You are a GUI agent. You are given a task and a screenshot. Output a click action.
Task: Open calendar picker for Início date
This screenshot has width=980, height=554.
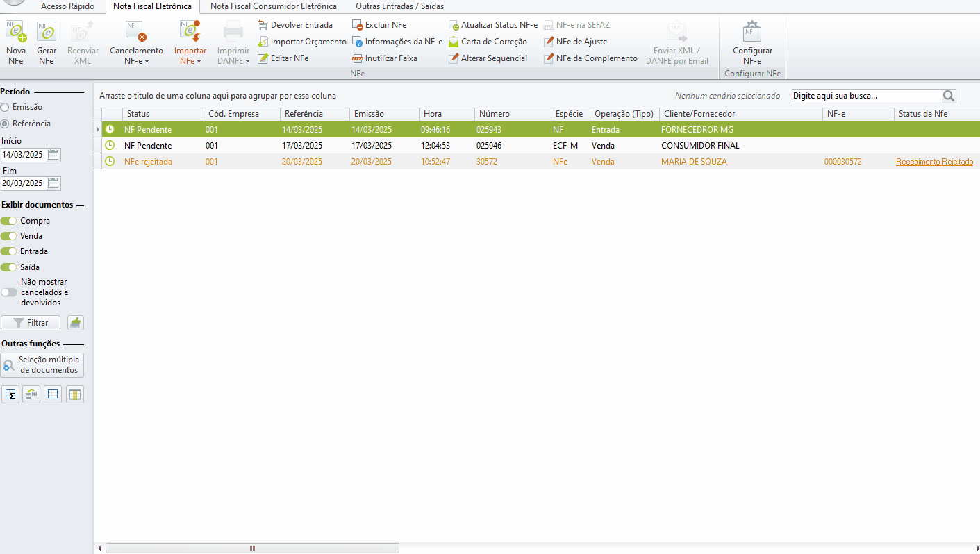coord(53,155)
